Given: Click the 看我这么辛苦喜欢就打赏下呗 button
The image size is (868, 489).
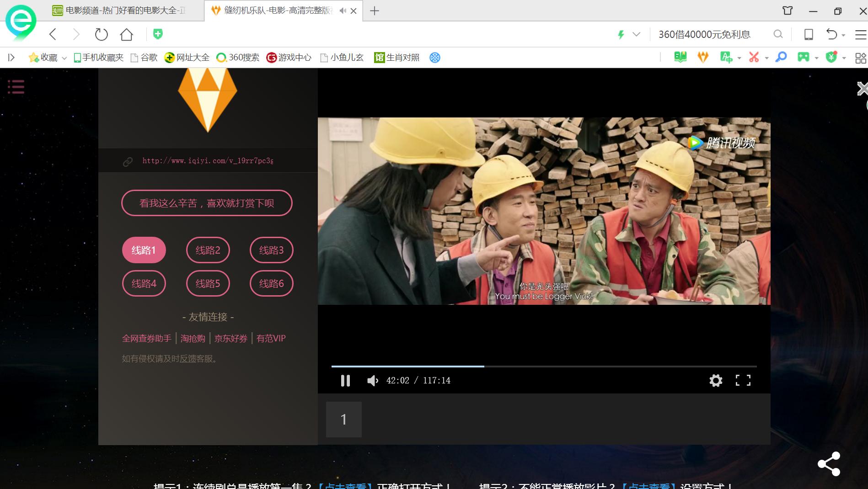Looking at the screenshot, I should pos(206,203).
